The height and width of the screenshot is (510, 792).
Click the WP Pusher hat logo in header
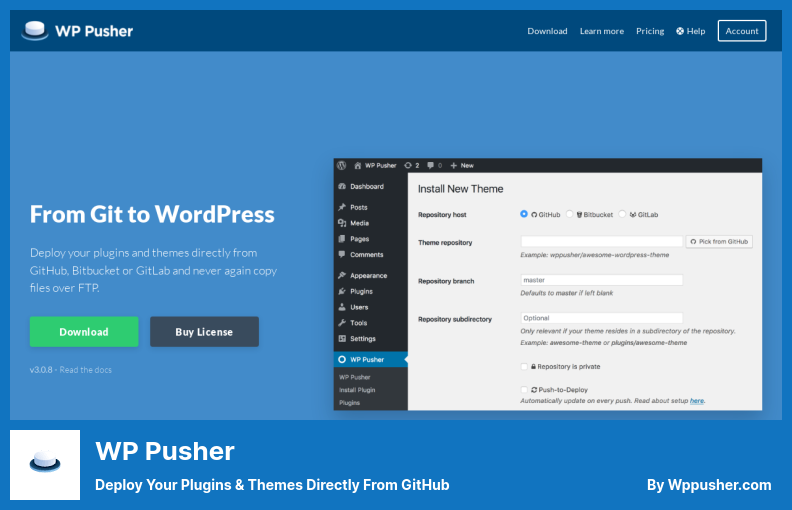point(34,30)
